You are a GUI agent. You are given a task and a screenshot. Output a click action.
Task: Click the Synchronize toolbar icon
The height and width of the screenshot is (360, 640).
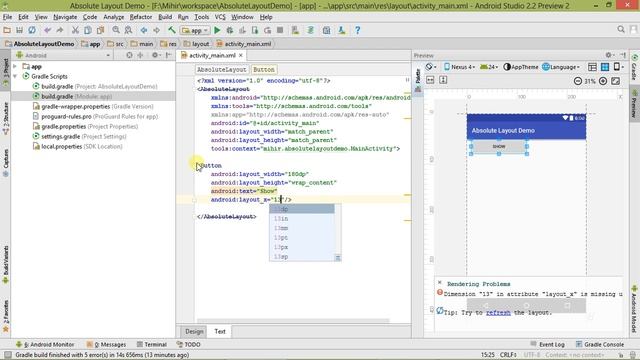pos(32,30)
